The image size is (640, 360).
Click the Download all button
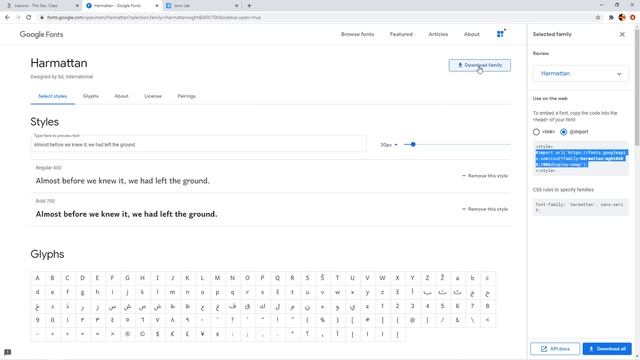coord(607,349)
